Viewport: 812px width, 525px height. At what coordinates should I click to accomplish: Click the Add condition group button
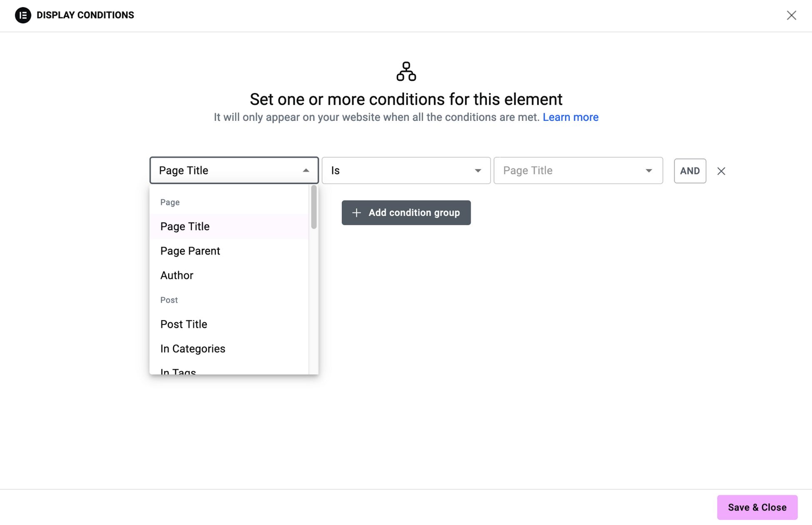[406, 213]
